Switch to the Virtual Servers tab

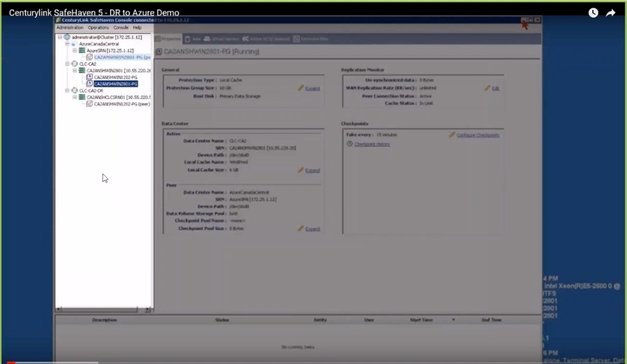point(221,39)
